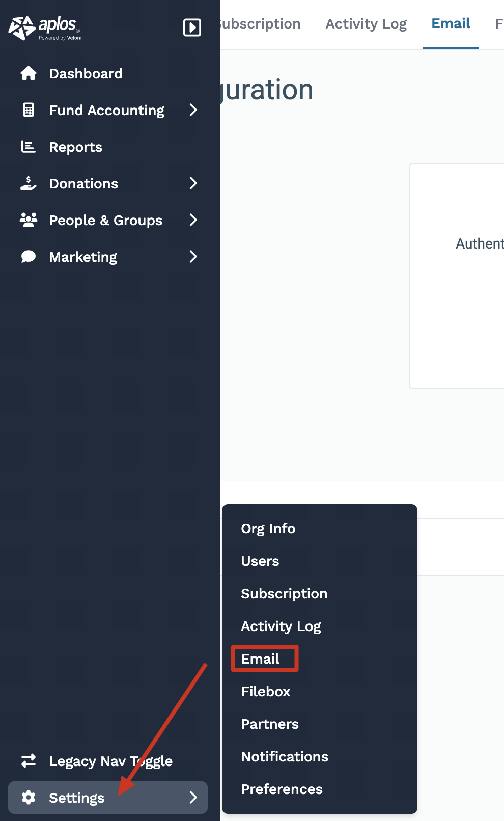This screenshot has width=504, height=821.
Task: Expand the Donations submenu chevron
Action: (193, 183)
